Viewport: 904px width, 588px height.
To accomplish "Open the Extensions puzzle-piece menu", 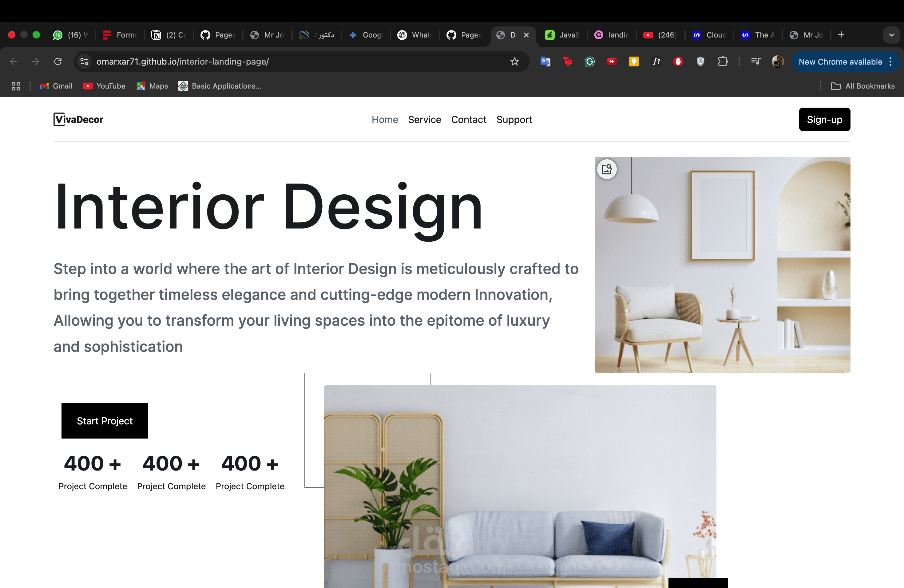I will (724, 62).
